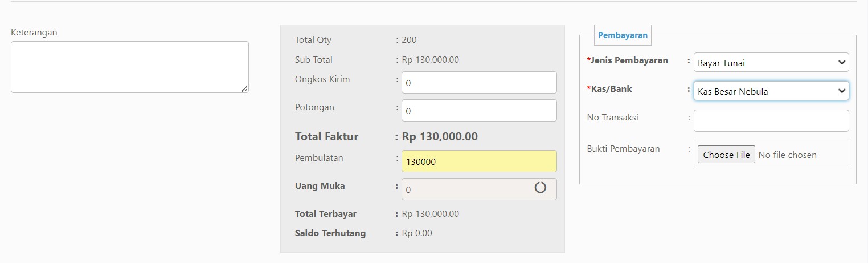Focus the No Transaksi input
Screen dimensions: 868x263
pos(771,120)
